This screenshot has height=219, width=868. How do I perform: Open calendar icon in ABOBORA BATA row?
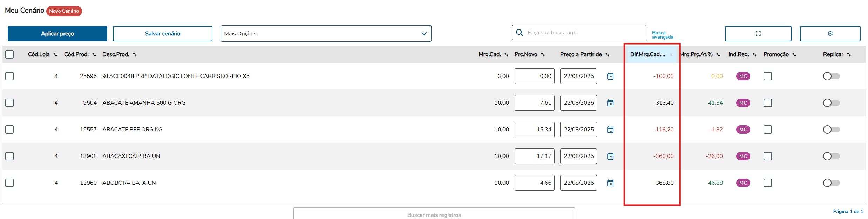[x=610, y=183]
